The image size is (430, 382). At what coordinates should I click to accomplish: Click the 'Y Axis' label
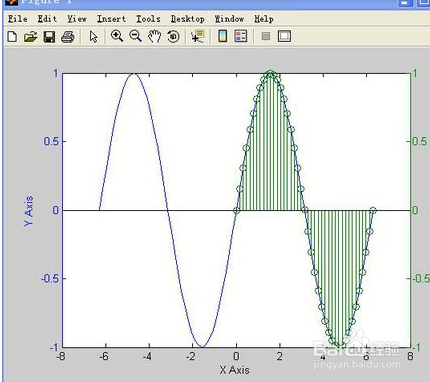29,211
